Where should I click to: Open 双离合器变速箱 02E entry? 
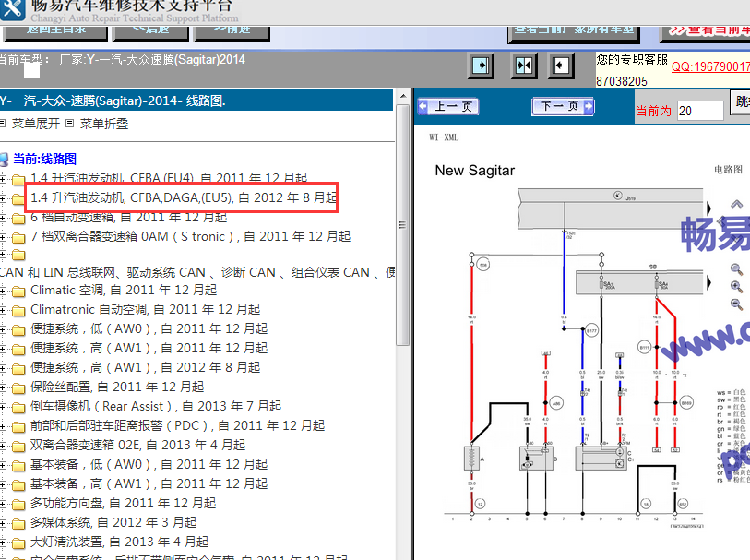(x=137, y=445)
